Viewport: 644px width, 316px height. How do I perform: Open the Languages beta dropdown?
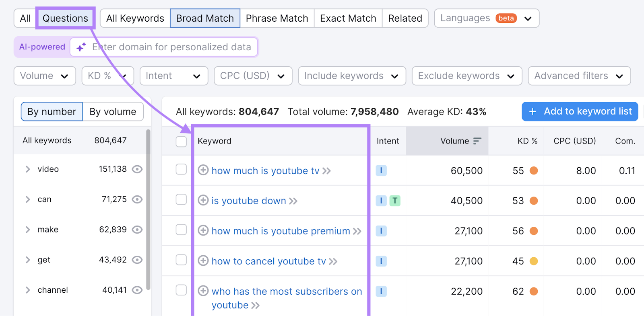(x=487, y=18)
